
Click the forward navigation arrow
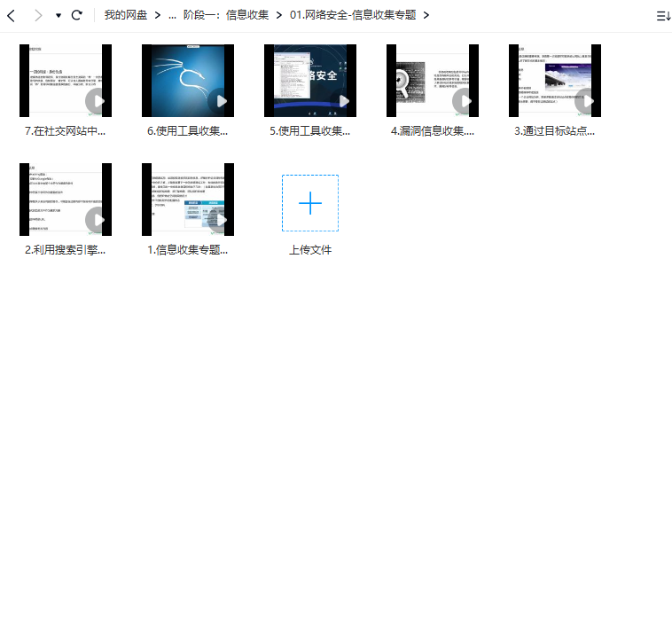pyautogui.click(x=37, y=15)
